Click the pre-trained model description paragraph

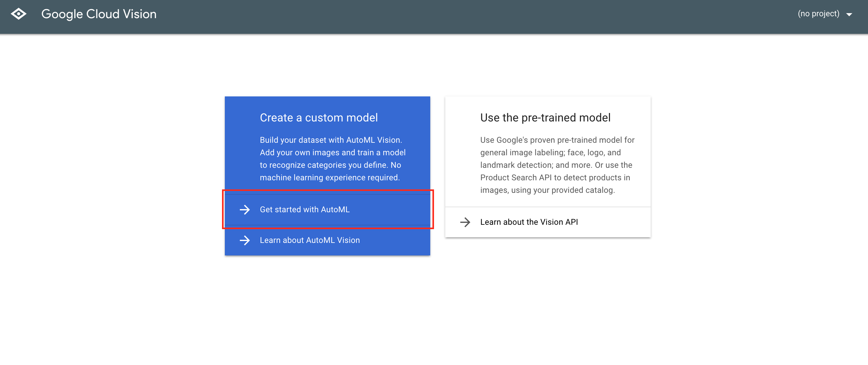tap(557, 165)
